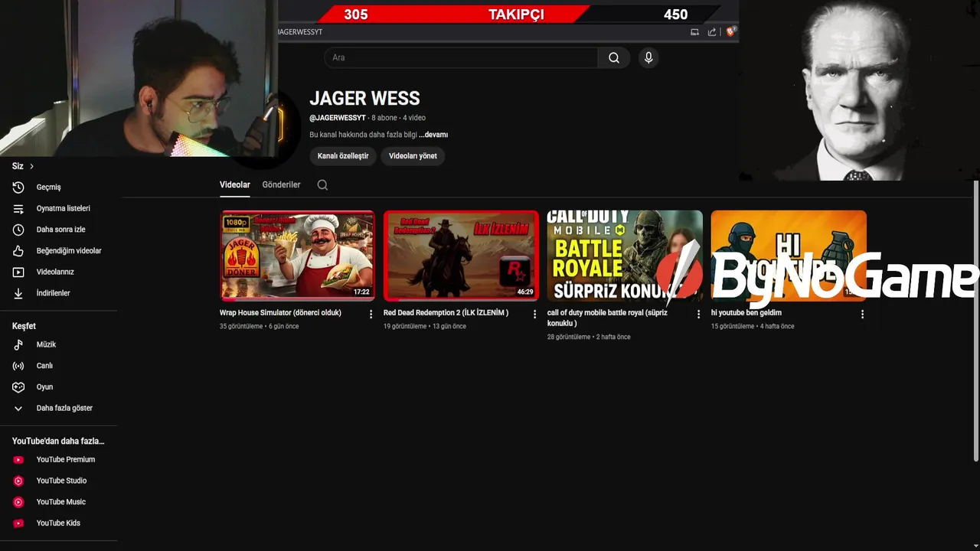
Task: Open hi youtube ben geldim title
Action: point(746,313)
